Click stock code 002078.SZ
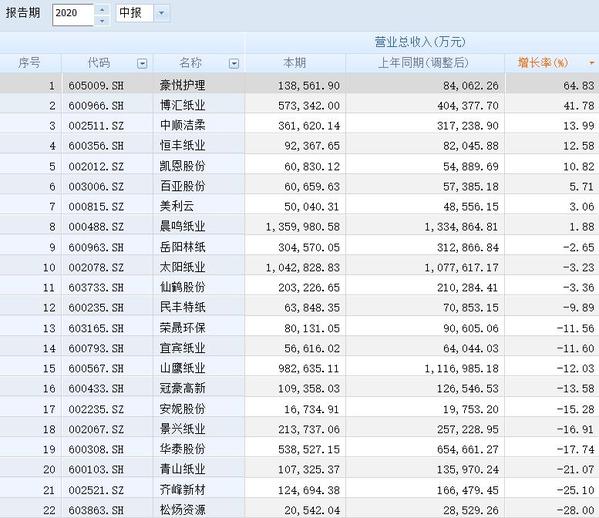The height and width of the screenshot is (518, 599). 96,267
